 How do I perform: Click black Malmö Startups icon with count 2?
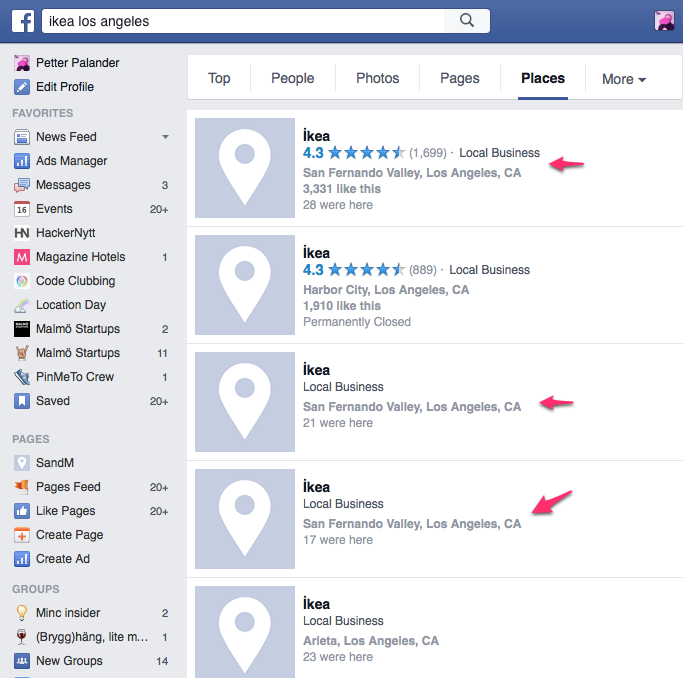click(x=22, y=329)
